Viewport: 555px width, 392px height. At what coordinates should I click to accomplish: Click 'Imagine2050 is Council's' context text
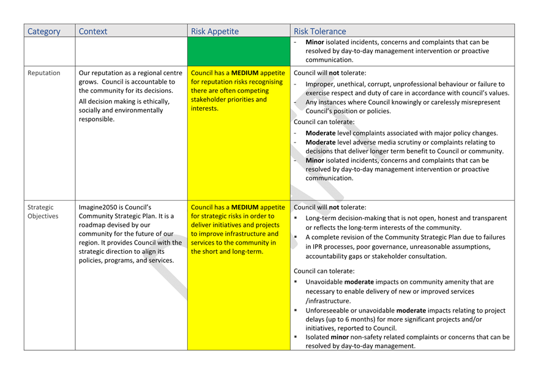click(130, 234)
